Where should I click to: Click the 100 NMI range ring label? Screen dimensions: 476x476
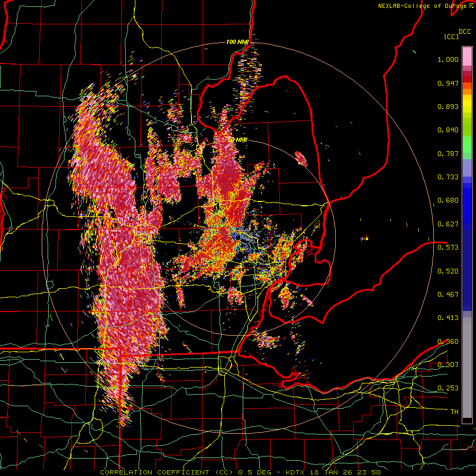[x=237, y=42]
